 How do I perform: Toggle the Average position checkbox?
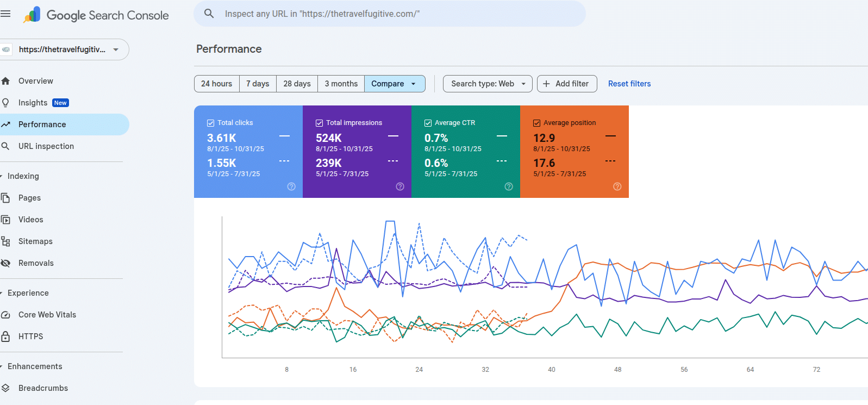pyautogui.click(x=537, y=123)
